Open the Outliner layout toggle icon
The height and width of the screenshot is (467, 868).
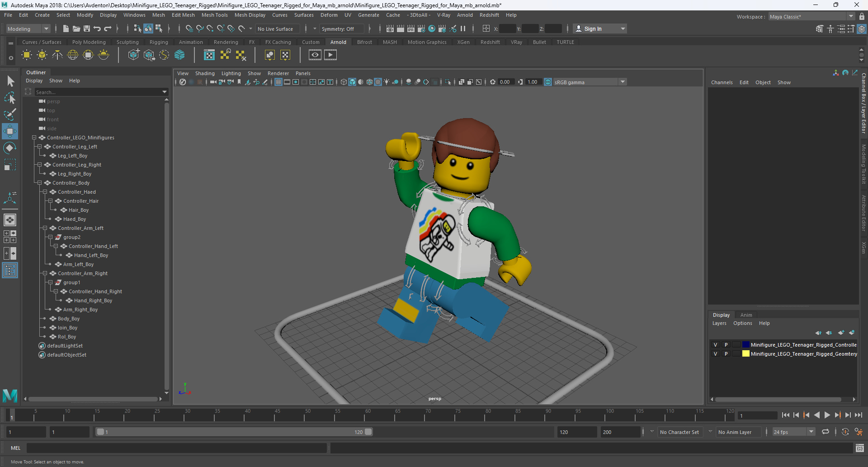pos(10,271)
